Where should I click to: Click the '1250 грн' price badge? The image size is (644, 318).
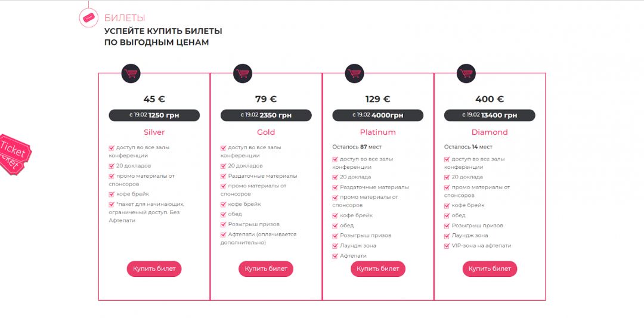(154, 115)
